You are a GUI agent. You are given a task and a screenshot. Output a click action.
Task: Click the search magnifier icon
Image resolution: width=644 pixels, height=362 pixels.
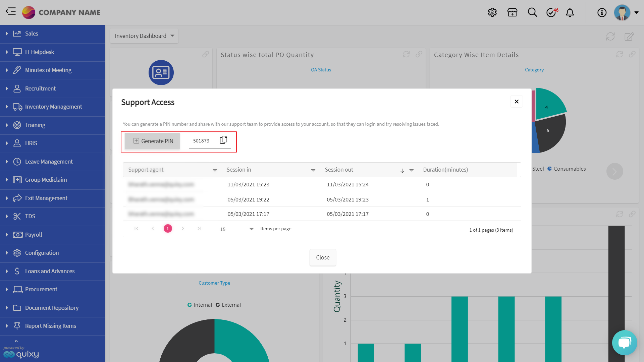532,12
